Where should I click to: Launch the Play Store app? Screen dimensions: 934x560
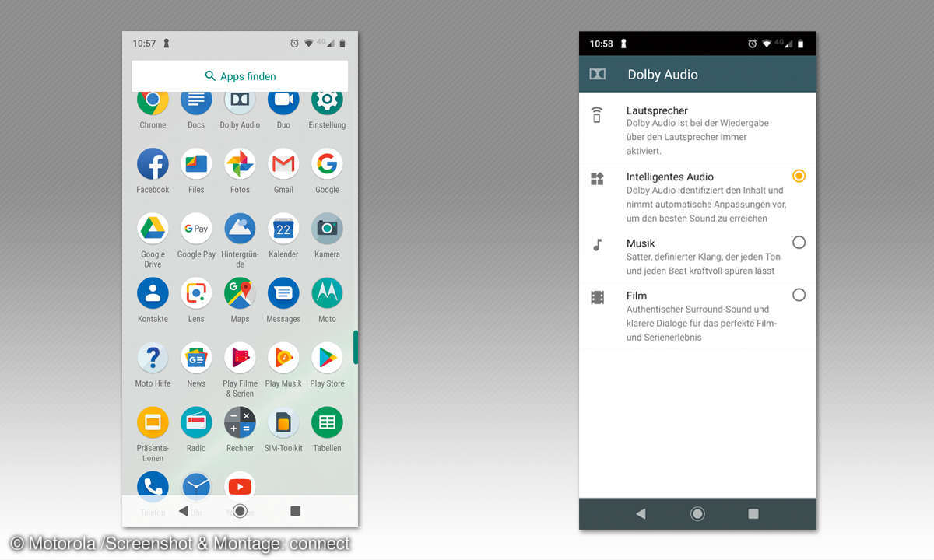[x=327, y=358]
